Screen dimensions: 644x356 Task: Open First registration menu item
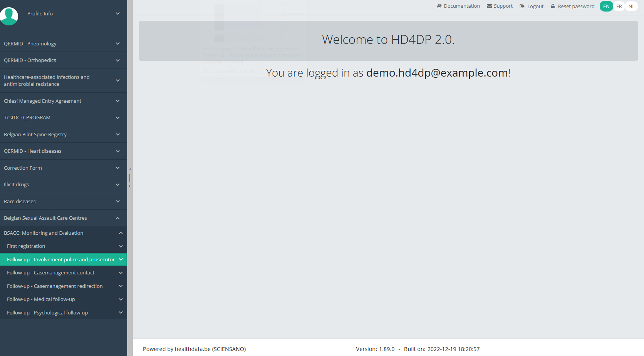click(26, 246)
